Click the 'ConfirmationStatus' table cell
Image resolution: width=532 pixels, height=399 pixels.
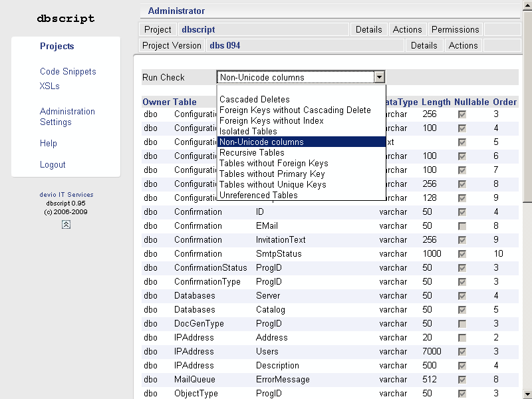click(x=211, y=268)
